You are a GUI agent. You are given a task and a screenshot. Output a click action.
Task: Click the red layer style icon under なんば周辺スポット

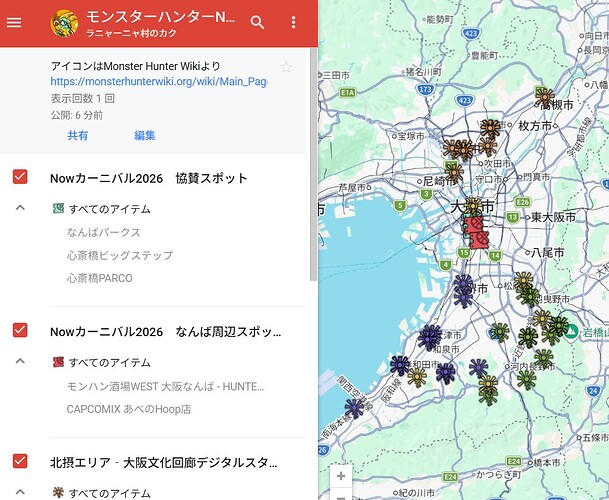click(x=58, y=362)
